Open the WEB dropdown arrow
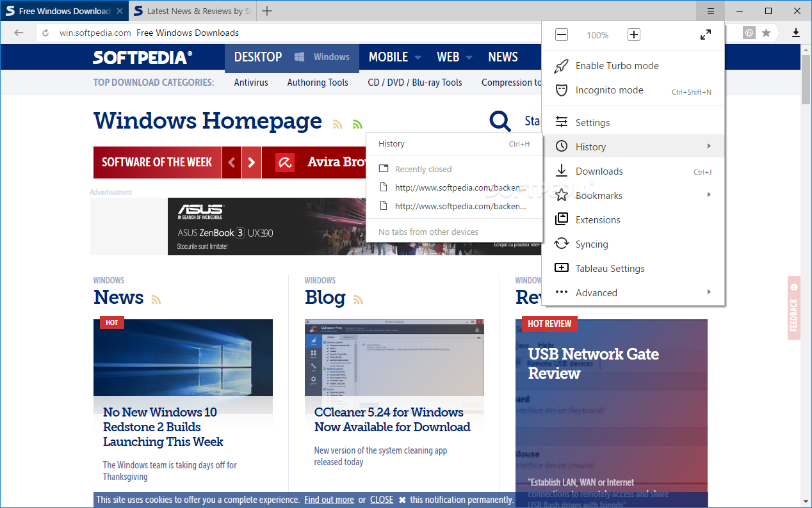This screenshot has height=508, width=812. [x=469, y=58]
